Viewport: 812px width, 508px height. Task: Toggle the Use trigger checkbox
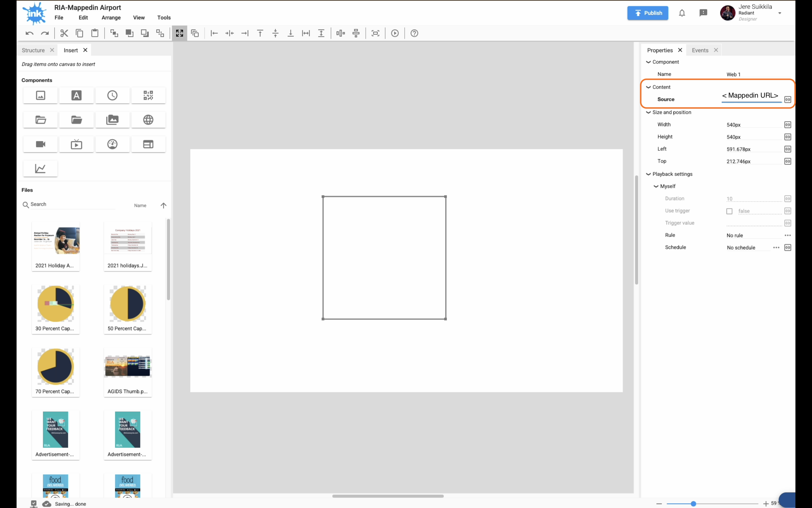729,211
